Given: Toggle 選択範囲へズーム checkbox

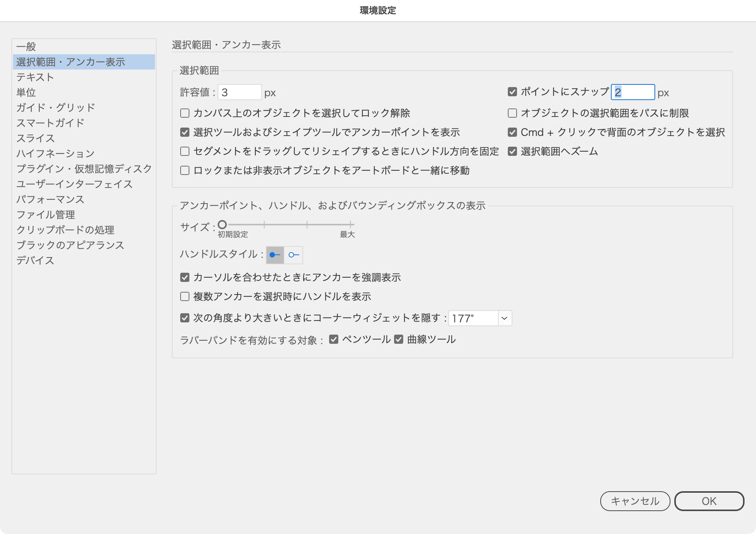Looking at the screenshot, I should click(x=512, y=151).
